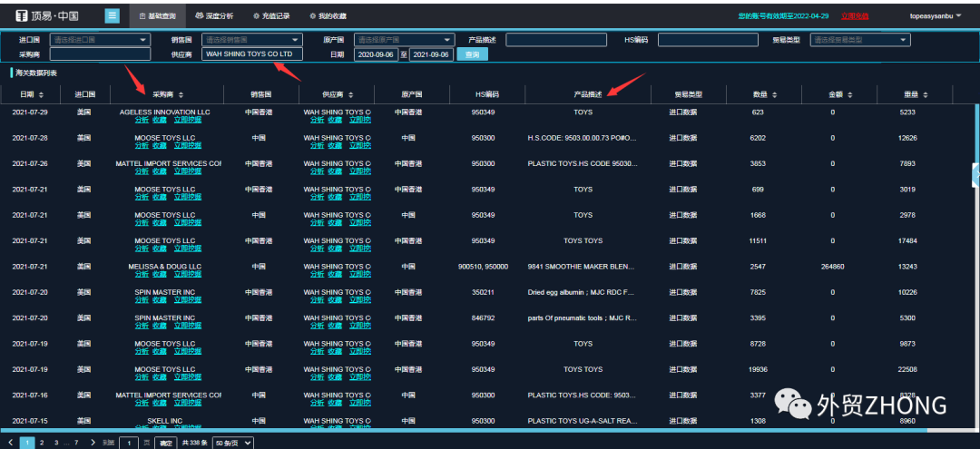Image resolution: width=980 pixels, height=449 pixels.
Task: Click 收藏 under AGELESS INNOVATION LLC
Action: pyautogui.click(x=160, y=120)
